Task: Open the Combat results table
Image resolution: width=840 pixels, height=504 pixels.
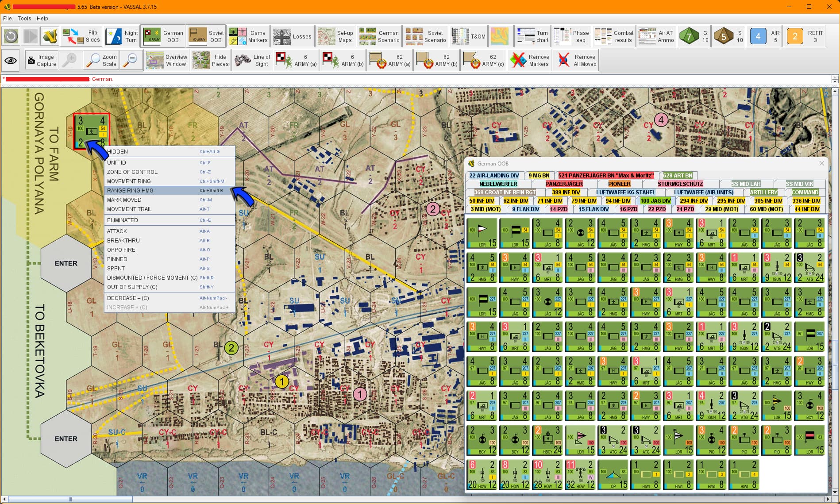Action: [x=614, y=36]
